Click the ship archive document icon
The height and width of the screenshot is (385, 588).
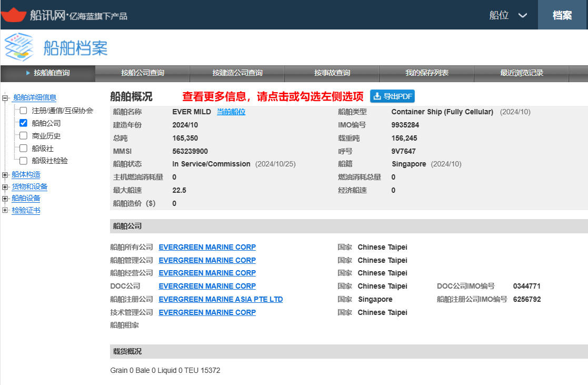[19, 48]
